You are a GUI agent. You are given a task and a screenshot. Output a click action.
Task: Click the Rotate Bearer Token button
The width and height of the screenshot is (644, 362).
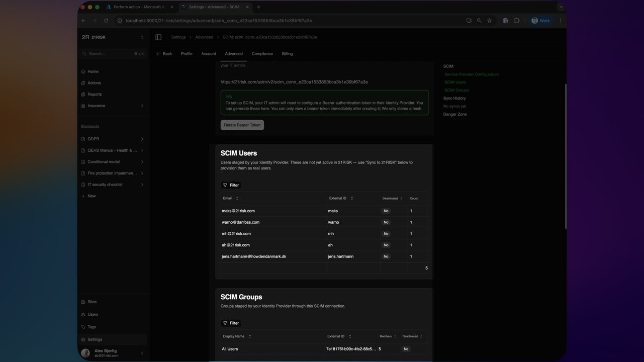coord(242,125)
